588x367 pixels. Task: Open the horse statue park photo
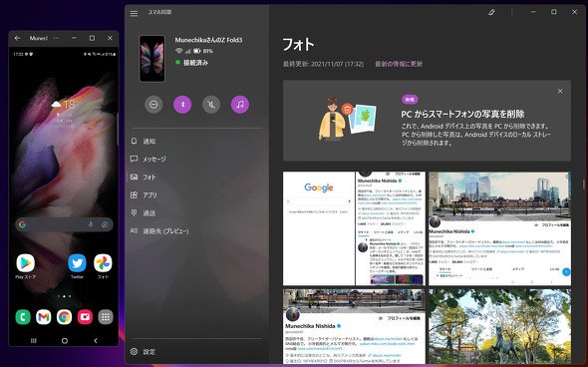(499, 326)
